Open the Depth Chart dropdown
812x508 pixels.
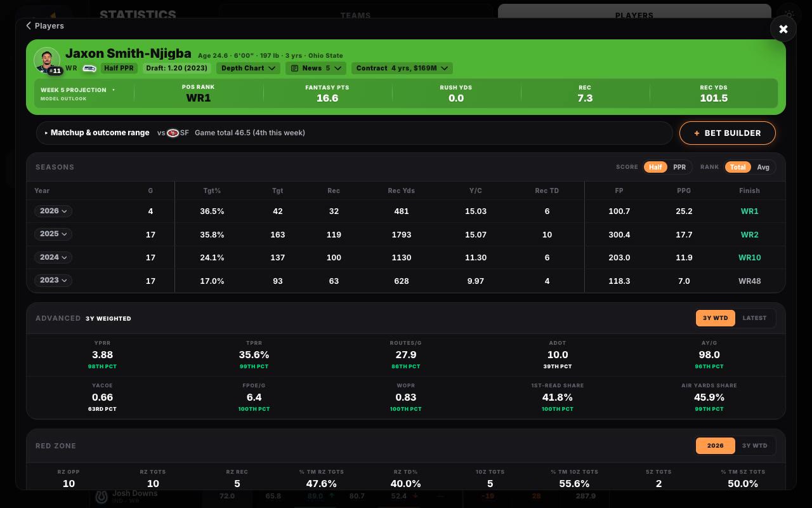(248, 68)
